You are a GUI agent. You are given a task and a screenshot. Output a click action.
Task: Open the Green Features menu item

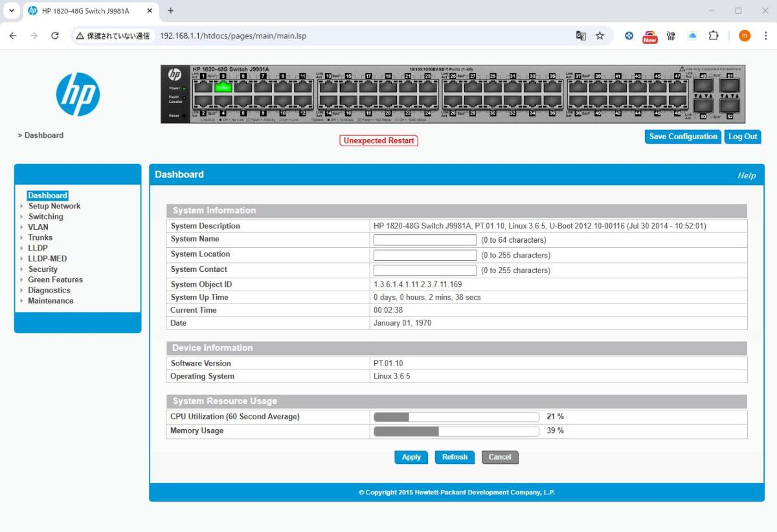55,280
